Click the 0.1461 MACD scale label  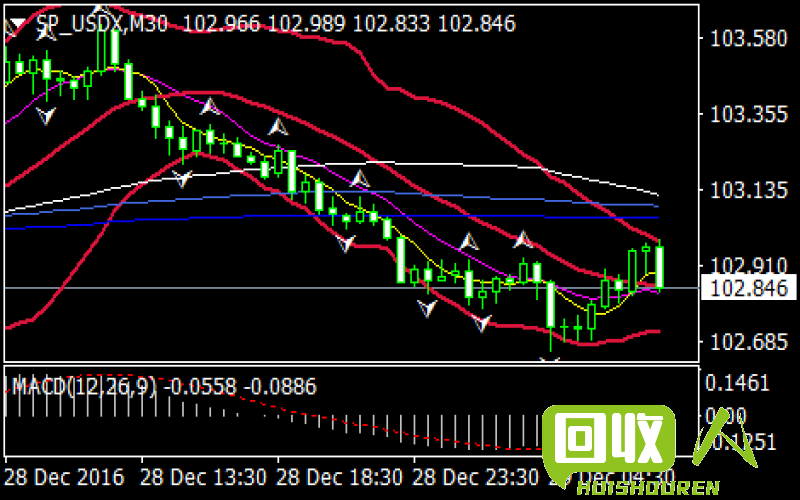point(736,383)
